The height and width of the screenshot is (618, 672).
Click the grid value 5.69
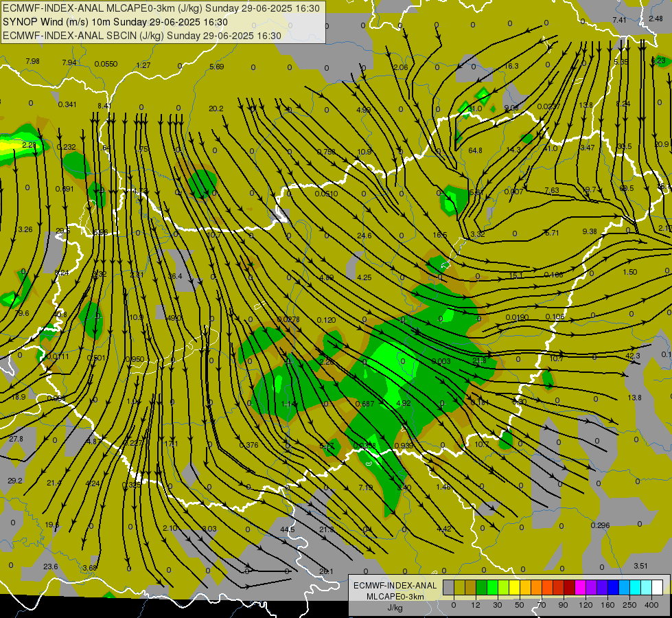[217, 67]
